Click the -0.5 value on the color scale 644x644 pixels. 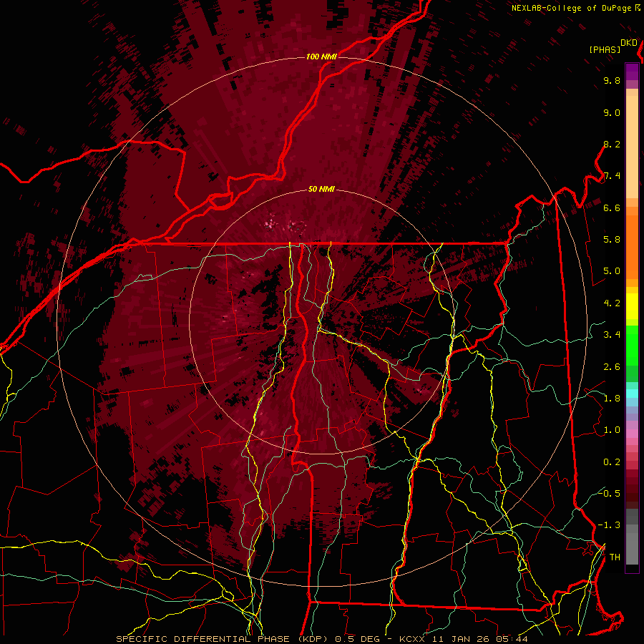(610, 493)
